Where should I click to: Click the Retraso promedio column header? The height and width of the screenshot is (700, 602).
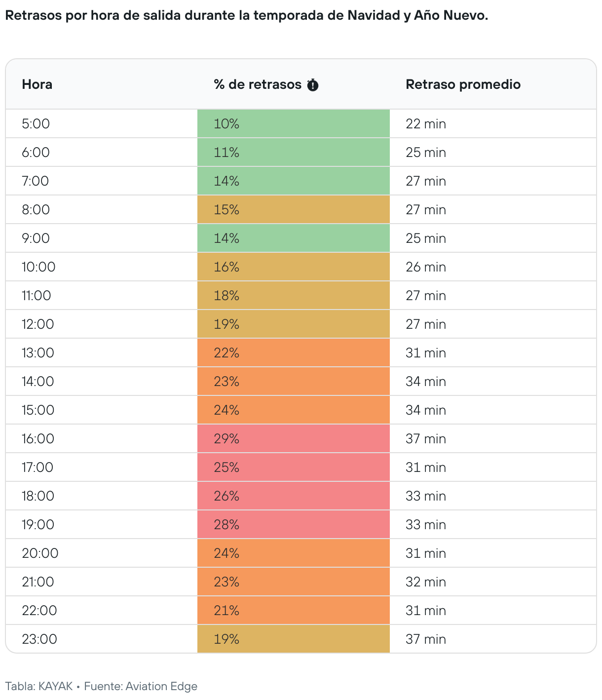(x=463, y=84)
